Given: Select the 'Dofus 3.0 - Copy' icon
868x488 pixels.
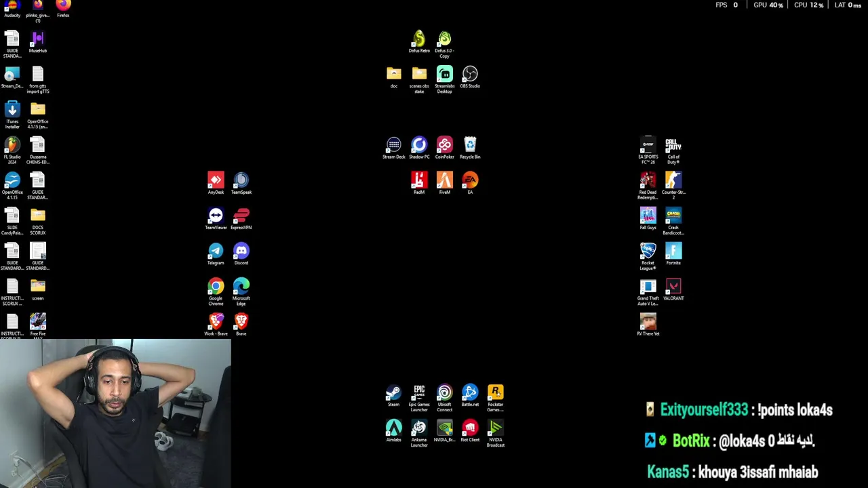Looking at the screenshot, I should point(445,45).
